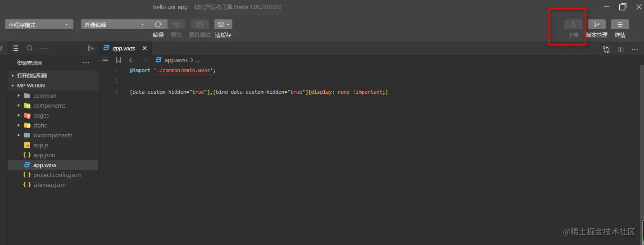
Task: Click line number 3 in the gutter
Action: point(117,92)
